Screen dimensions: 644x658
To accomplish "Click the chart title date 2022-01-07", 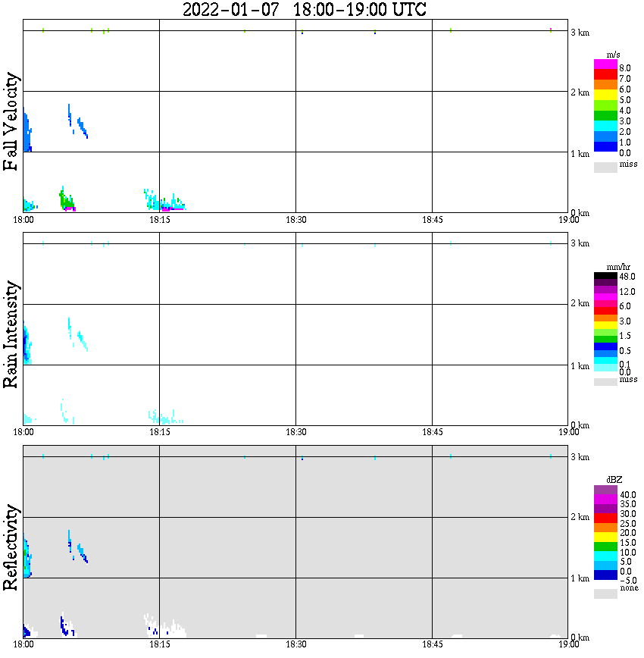I will click(230, 9).
